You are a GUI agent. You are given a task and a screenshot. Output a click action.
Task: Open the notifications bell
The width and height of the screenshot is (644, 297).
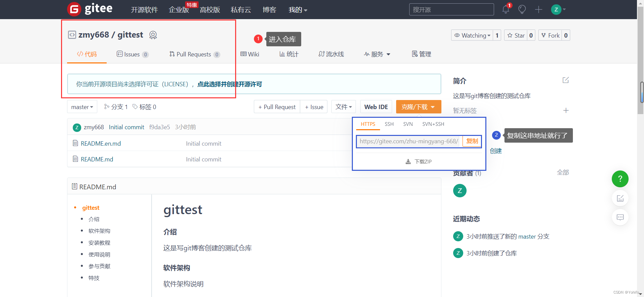[x=506, y=9]
